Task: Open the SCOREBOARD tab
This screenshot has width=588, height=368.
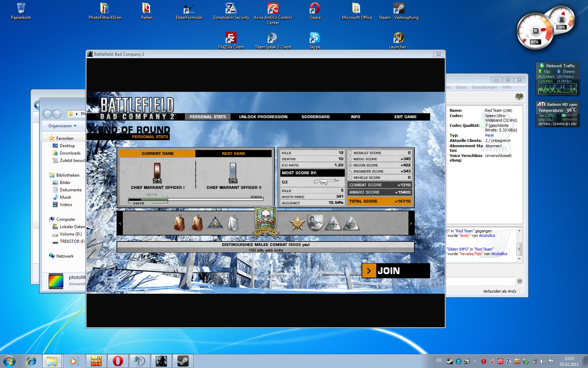Action: point(315,117)
